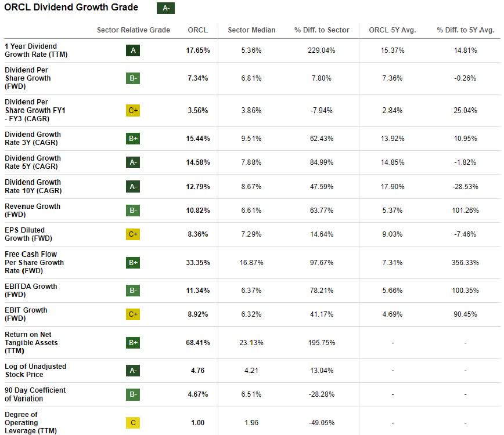Click the A grade badge for 1 Year Dividend Growth
This screenshot has height=435, width=504.
(133, 50)
